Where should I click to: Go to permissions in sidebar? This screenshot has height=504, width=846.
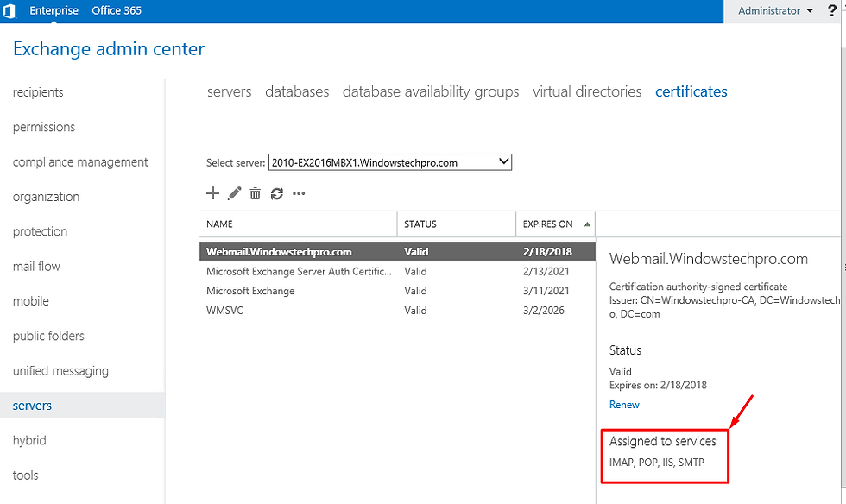click(44, 128)
